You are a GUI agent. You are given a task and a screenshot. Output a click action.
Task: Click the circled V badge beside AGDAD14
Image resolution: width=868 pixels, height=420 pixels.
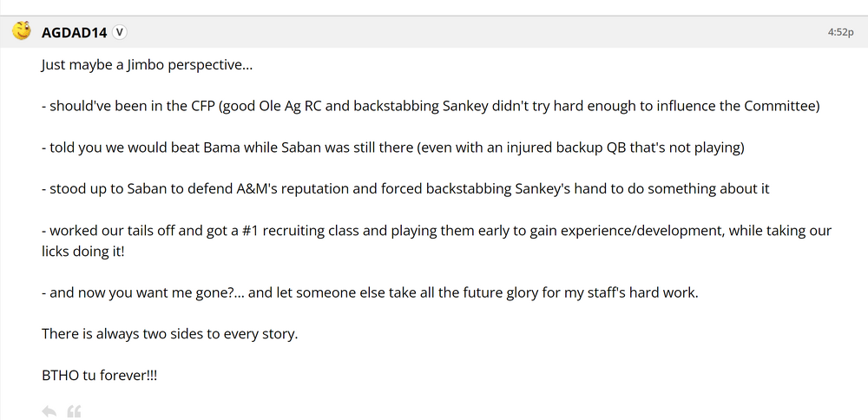(120, 32)
